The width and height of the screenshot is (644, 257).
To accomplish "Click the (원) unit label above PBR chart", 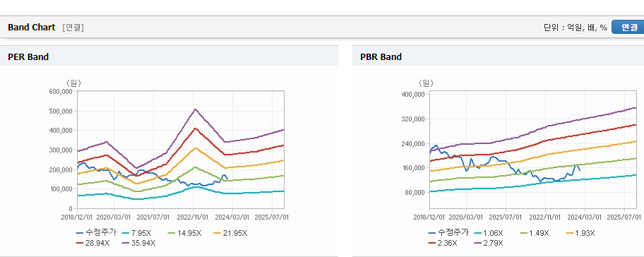I will (426, 83).
